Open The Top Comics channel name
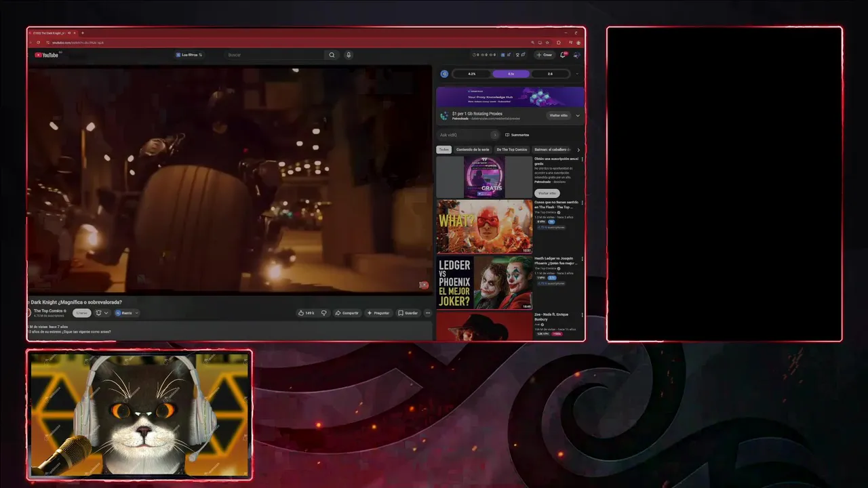The height and width of the screenshot is (488, 868). [x=48, y=310]
